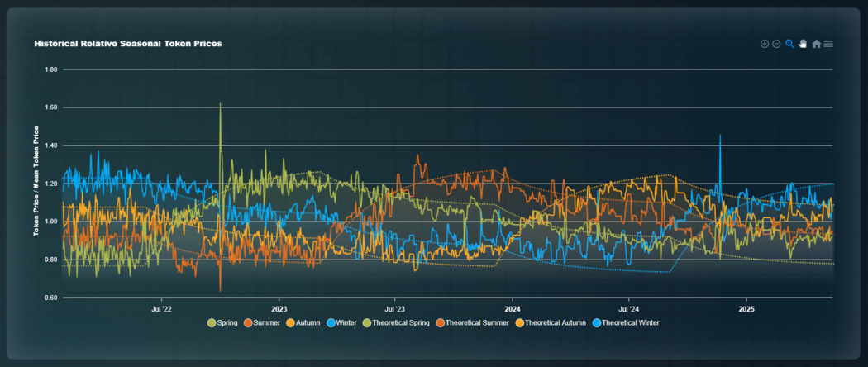868x367 pixels.
Task: Click the 2025 x-axis label
Action: (746, 308)
